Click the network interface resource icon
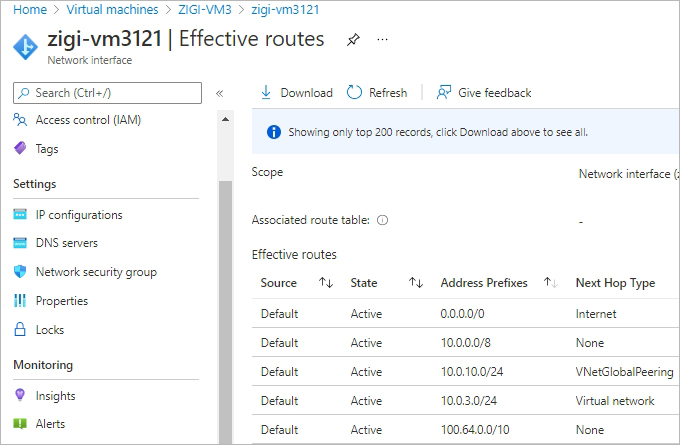680x445 pixels. (x=26, y=46)
